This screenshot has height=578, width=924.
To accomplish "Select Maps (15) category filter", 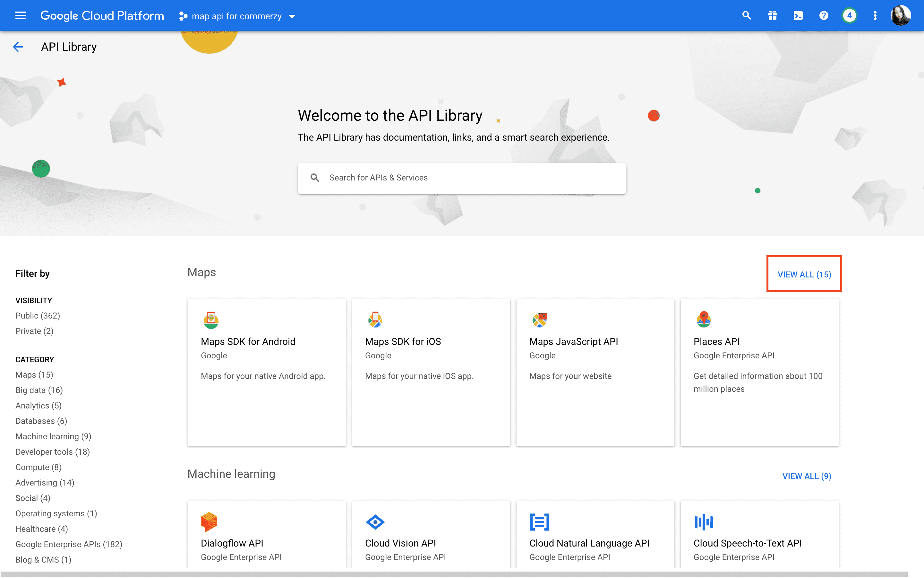I will [34, 375].
